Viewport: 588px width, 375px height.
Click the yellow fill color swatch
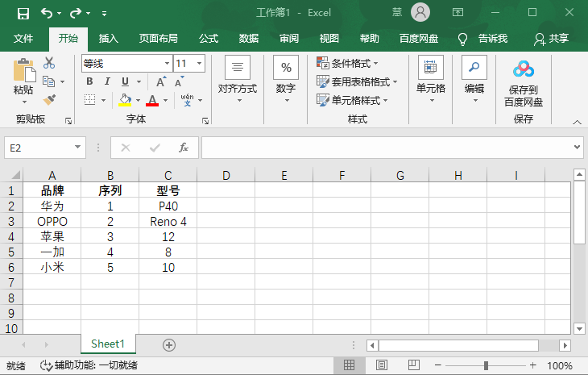tap(125, 99)
